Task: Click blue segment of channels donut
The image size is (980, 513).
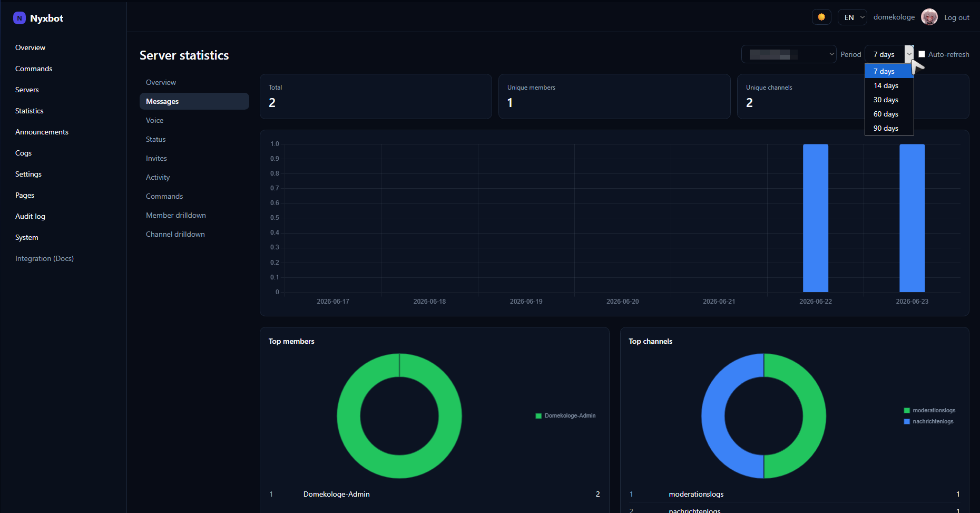Action: coord(714,417)
